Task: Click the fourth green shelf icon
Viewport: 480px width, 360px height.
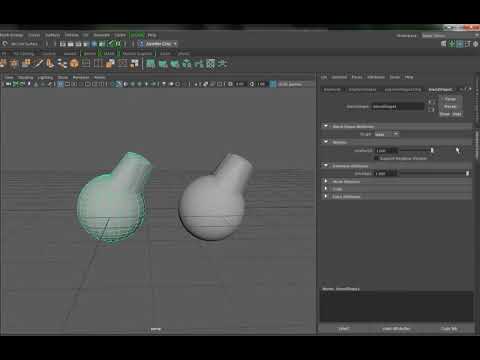Action: click(x=187, y=63)
